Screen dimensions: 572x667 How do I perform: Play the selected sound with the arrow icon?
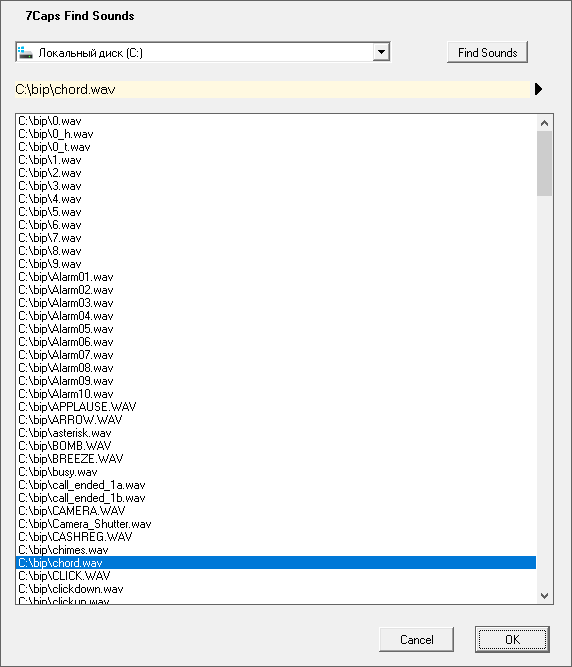[x=538, y=89]
